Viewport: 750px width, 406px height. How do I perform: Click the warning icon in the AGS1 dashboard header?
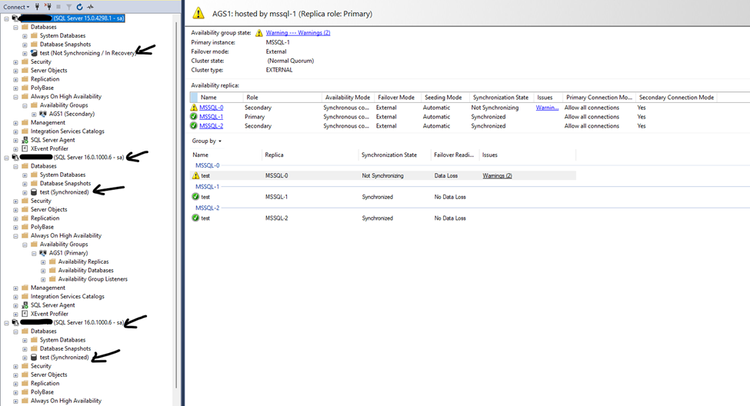tap(198, 13)
